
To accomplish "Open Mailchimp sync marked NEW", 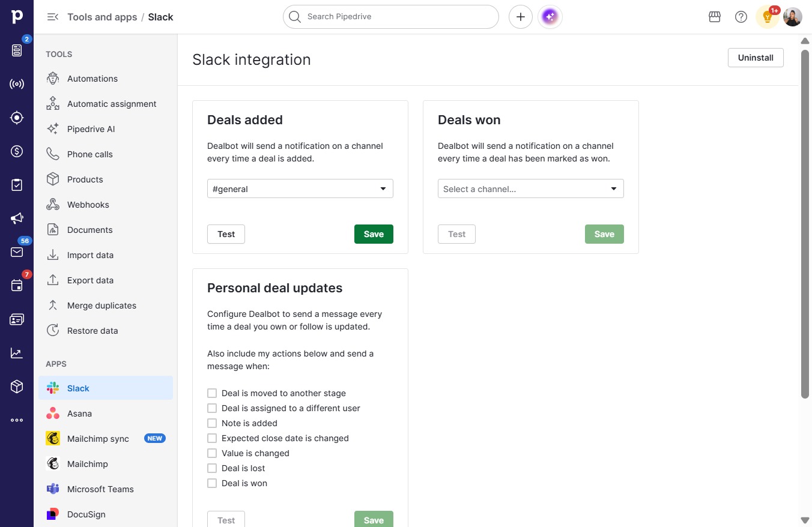I will click(x=106, y=439).
